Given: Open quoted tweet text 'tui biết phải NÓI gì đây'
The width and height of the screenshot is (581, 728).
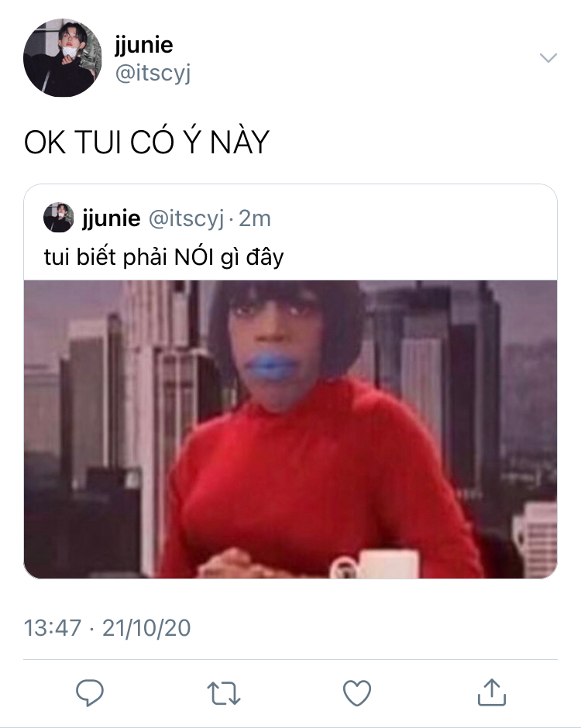Looking at the screenshot, I should (163, 258).
